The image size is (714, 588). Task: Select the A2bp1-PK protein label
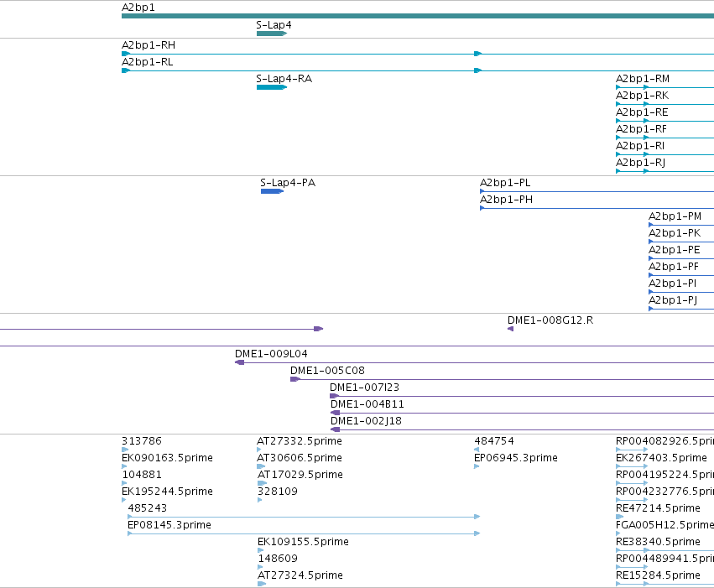675,233
